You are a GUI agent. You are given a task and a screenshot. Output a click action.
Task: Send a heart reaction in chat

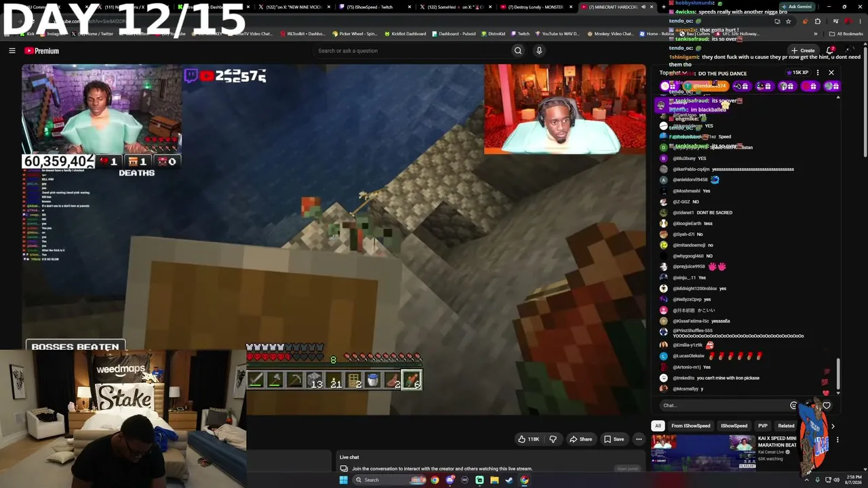click(x=826, y=405)
